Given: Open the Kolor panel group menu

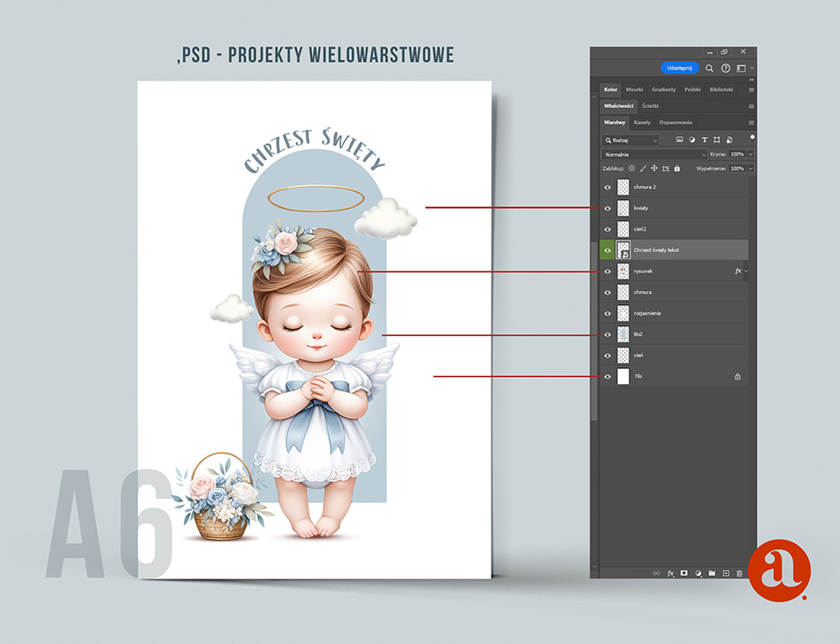Looking at the screenshot, I should 751,90.
